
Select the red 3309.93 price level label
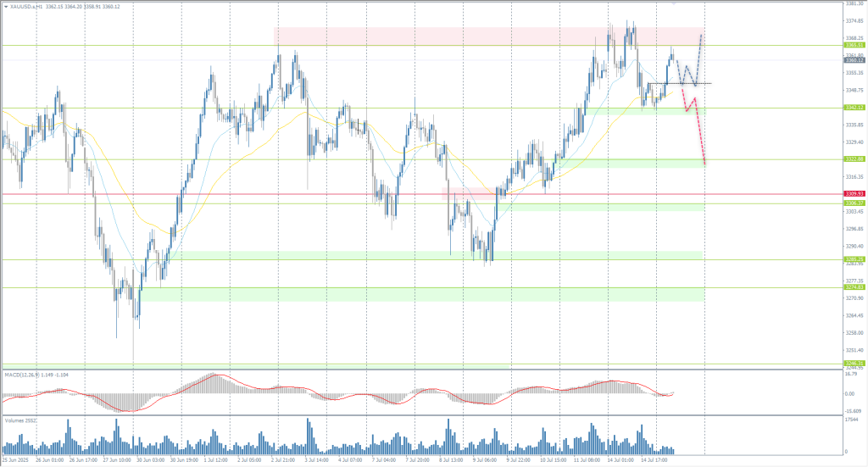click(x=854, y=194)
